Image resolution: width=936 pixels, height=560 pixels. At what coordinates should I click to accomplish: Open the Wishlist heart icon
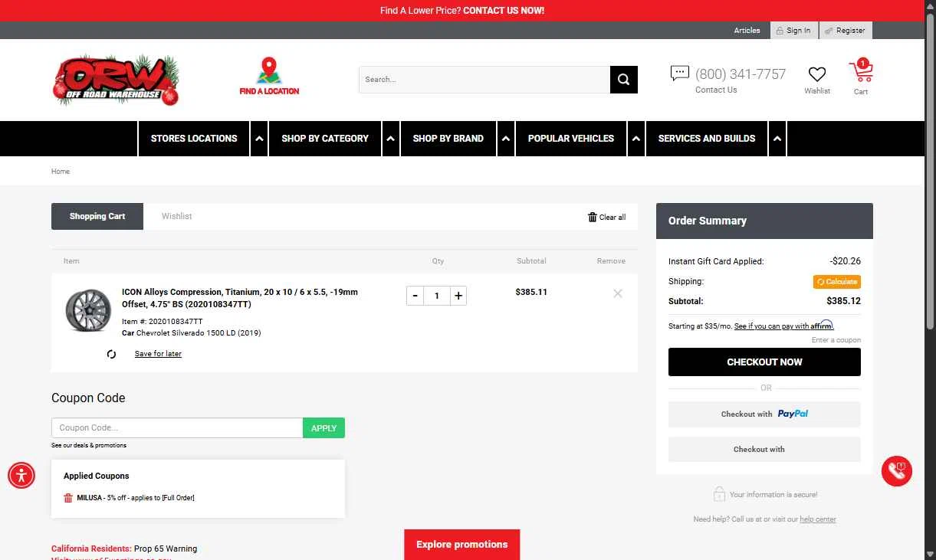tap(817, 74)
